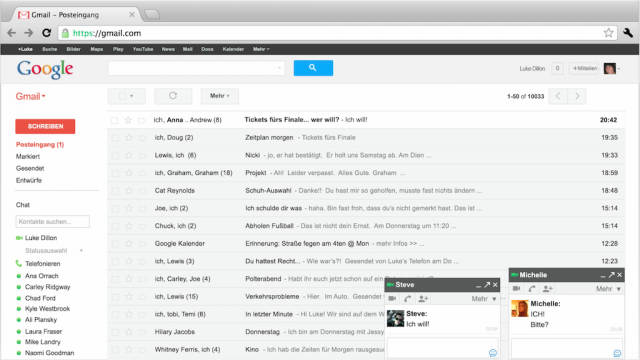640x360 pixels.
Task: Reload the page with the refresh icon
Action: click(47, 33)
